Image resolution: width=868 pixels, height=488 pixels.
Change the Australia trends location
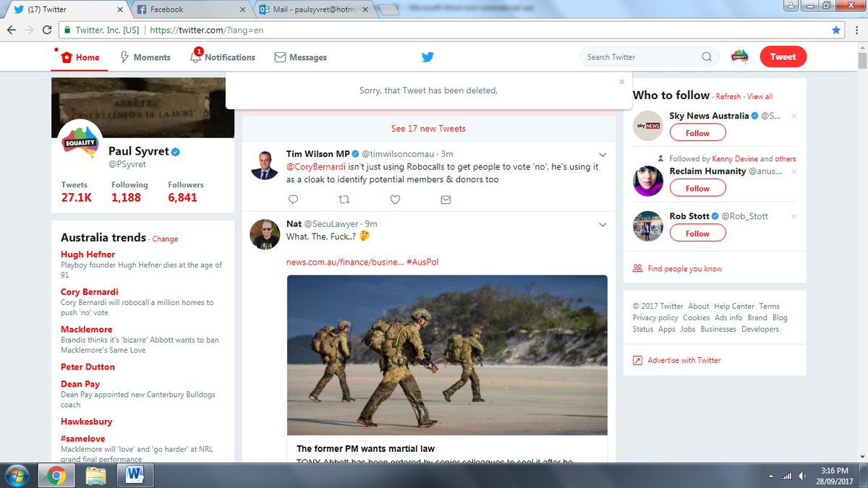tap(165, 239)
